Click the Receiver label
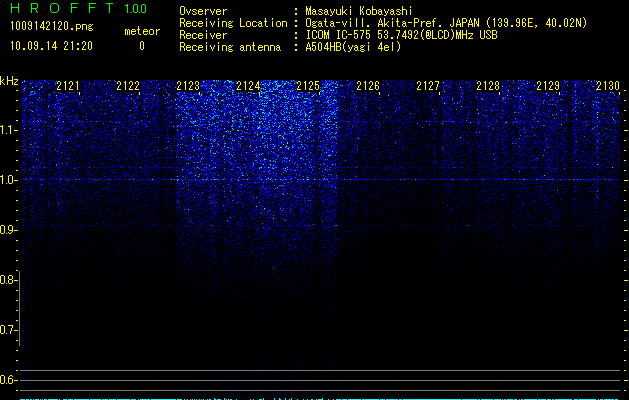Image resolution: width=629 pixels, height=400 pixels. [203, 35]
